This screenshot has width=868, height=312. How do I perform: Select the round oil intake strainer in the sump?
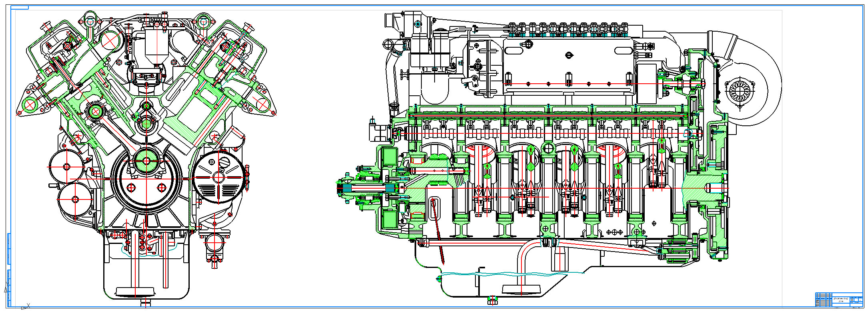(521, 289)
